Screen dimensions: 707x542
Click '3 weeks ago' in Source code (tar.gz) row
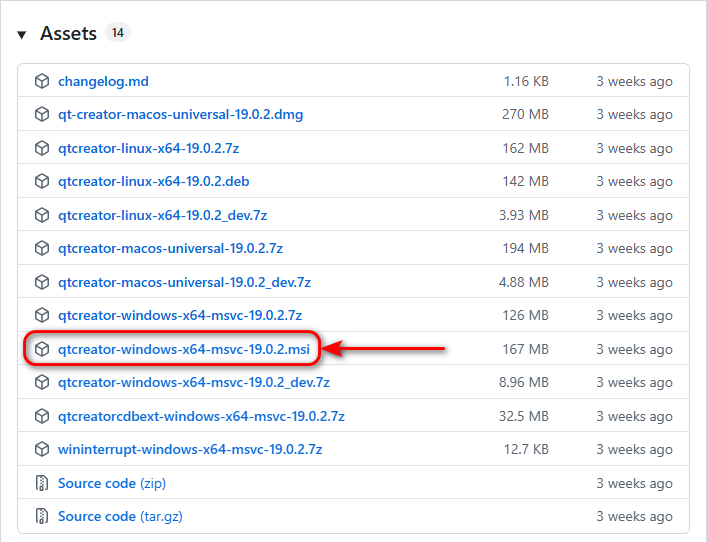click(x=634, y=516)
